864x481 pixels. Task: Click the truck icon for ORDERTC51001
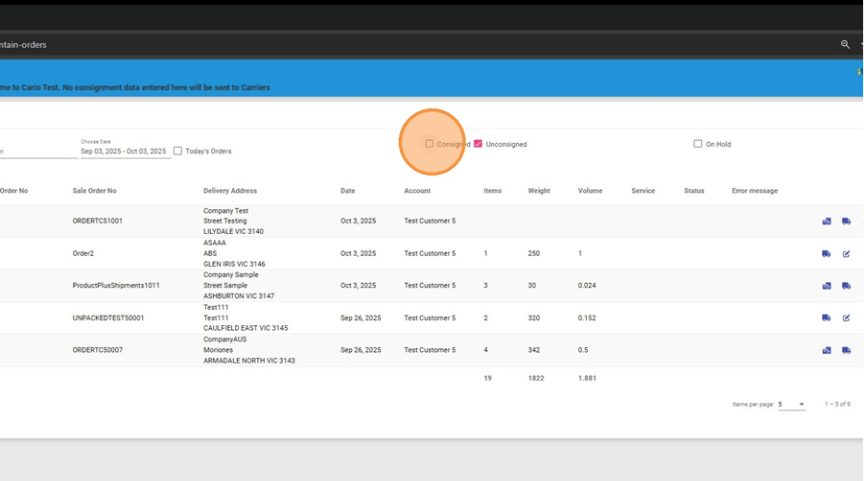846,221
